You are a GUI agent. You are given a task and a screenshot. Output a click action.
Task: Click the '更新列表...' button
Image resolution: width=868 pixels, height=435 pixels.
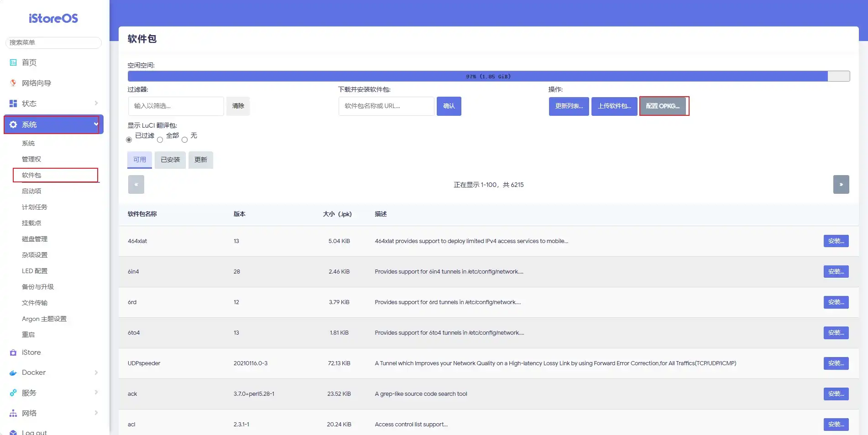(569, 106)
